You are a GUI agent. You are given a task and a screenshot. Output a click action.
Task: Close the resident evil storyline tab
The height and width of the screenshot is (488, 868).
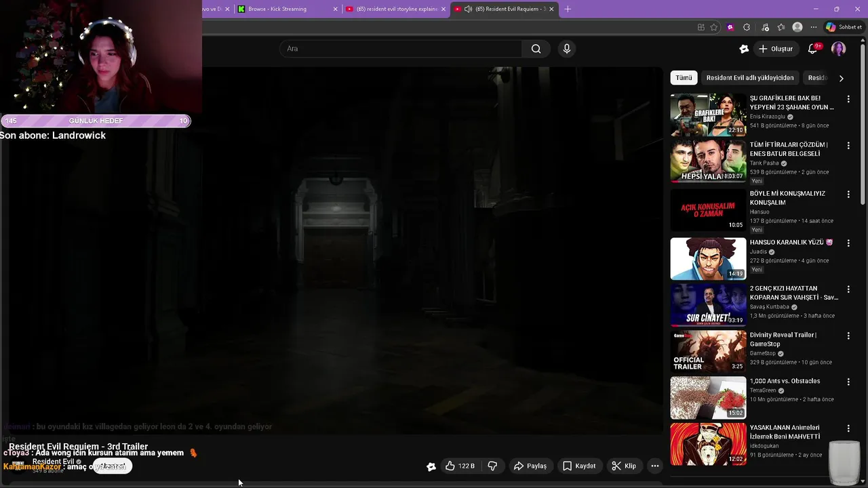pyautogui.click(x=443, y=9)
